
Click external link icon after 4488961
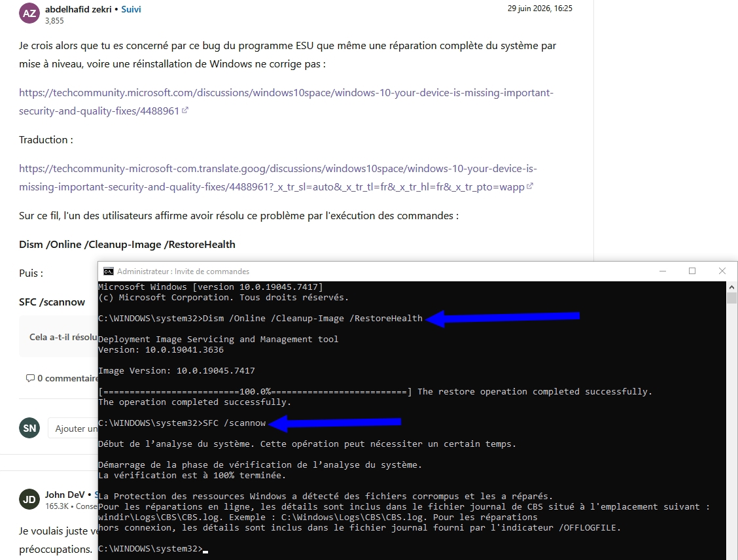pyautogui.click(x=185, y=110)
